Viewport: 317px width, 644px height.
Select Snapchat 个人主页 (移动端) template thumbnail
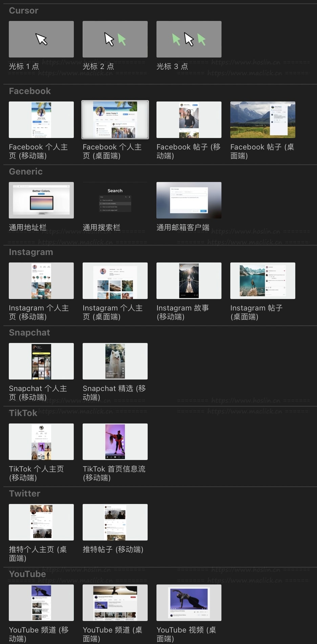pyautogui.click(x=41, y=361)
